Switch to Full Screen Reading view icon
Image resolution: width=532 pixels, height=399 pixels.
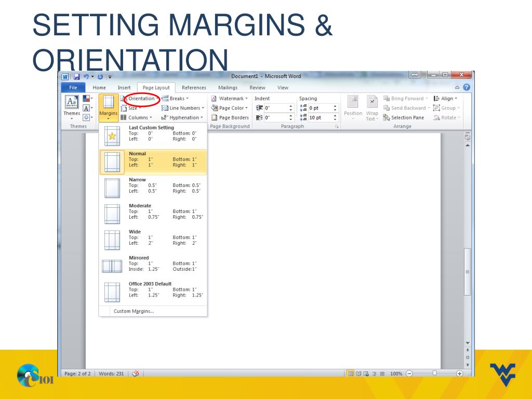pyautogui.click(x=358, y=374)
